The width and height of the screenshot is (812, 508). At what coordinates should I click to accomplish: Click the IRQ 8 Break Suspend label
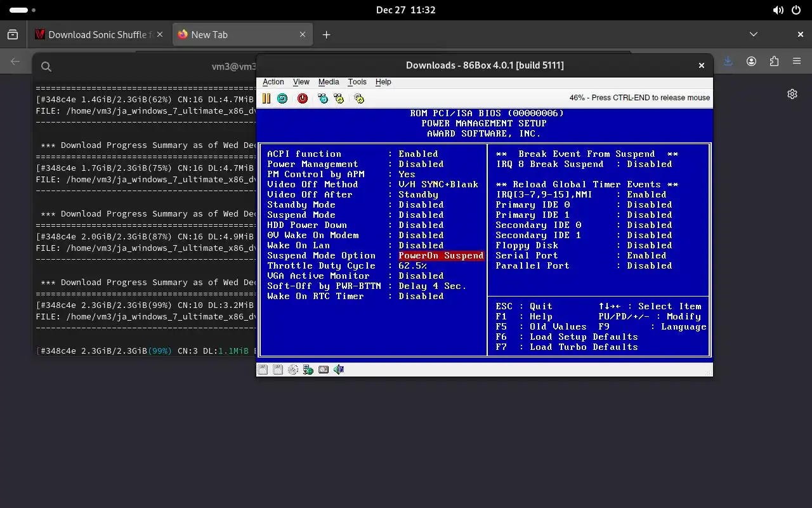tap(550, 164)
